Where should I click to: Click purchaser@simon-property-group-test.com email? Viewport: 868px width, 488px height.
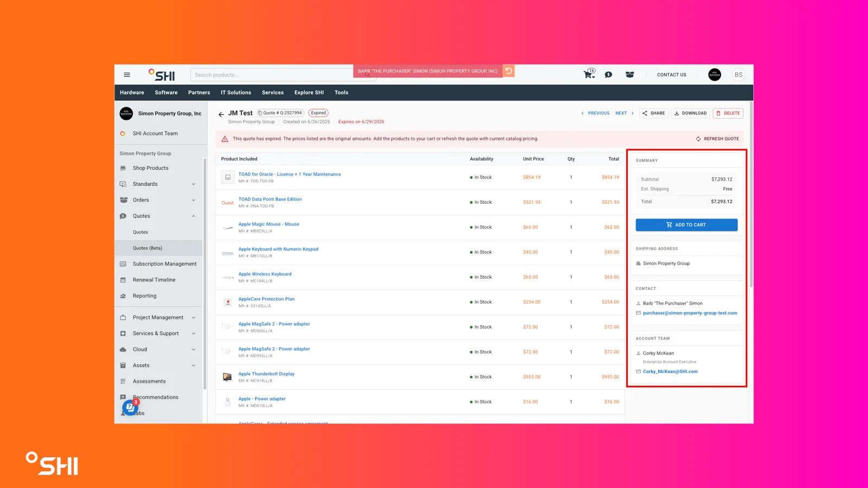690,313
